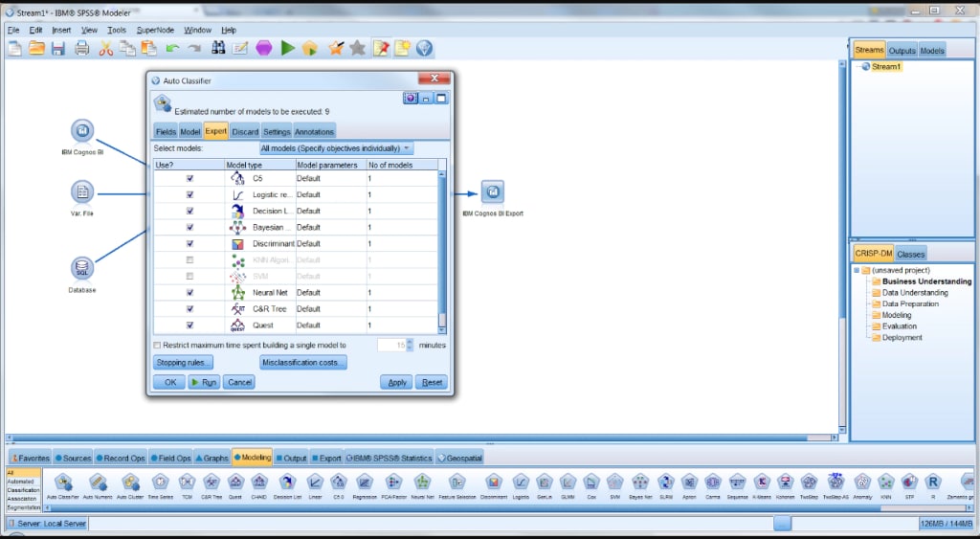Open the Tools menu
980x539 pixels.
tap(116, 30)
